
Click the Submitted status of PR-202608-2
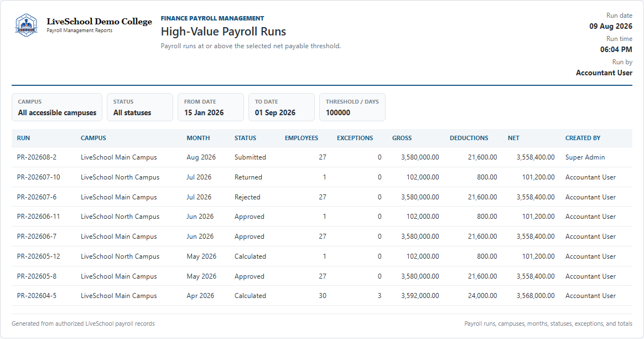250,157
